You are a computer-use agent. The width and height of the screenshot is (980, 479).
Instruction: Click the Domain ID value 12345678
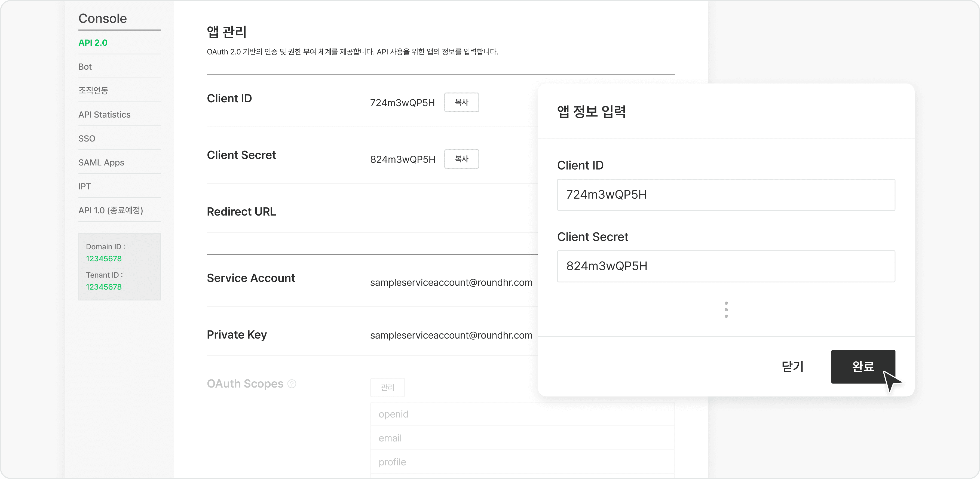tap(104, 258)
